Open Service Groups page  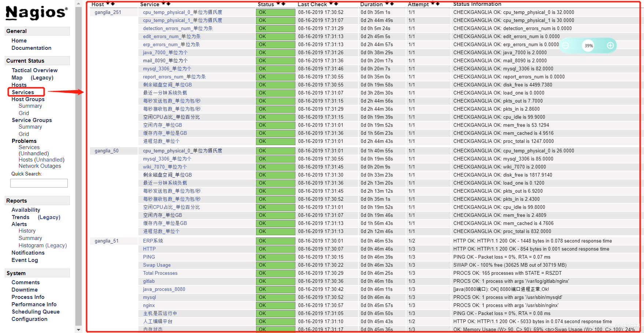32,120
